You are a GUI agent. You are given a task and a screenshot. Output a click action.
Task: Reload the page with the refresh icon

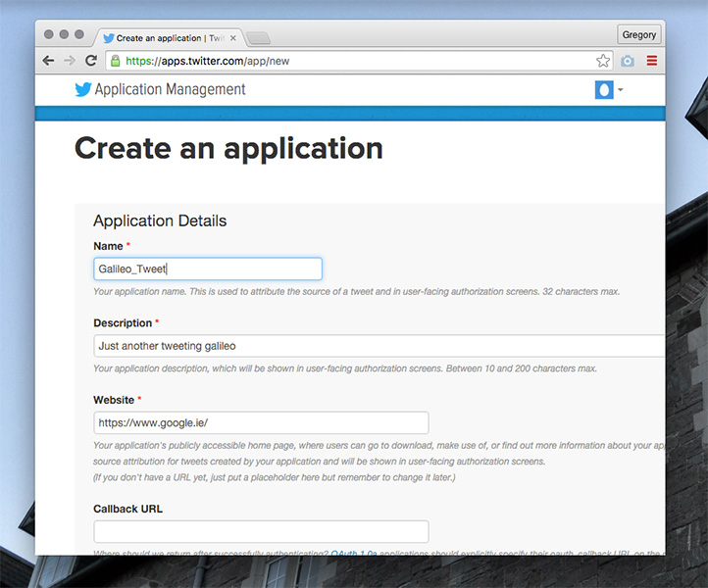point(91,61)
